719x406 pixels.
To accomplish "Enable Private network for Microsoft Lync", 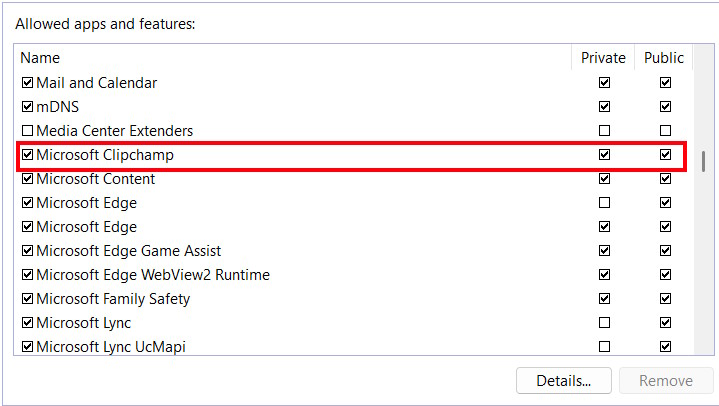I will pyautogui.click(x=604, y=323).
